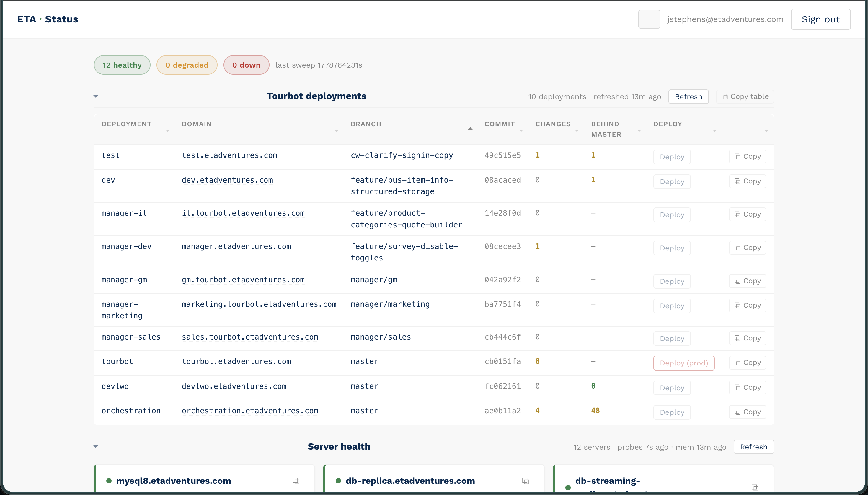Viewport: 868px width, 495px height.
Task: Copy the test deployment row
Action: [747, 156]
